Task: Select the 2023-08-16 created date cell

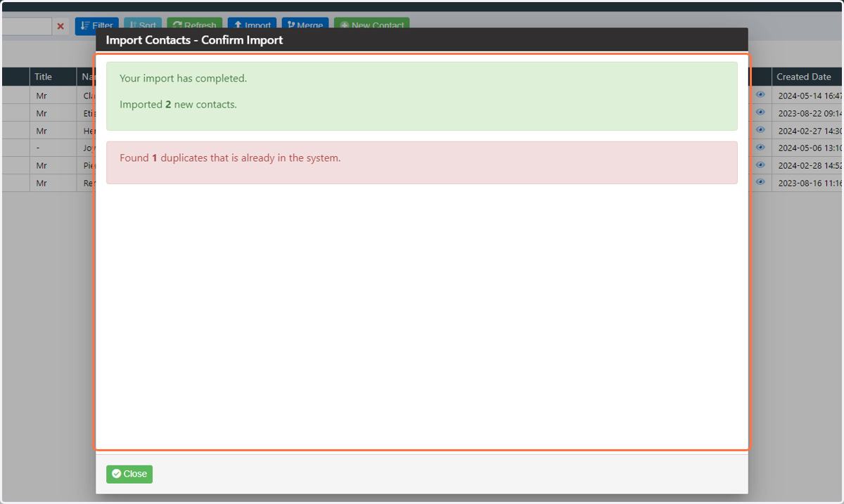Action: coord(807,183)
